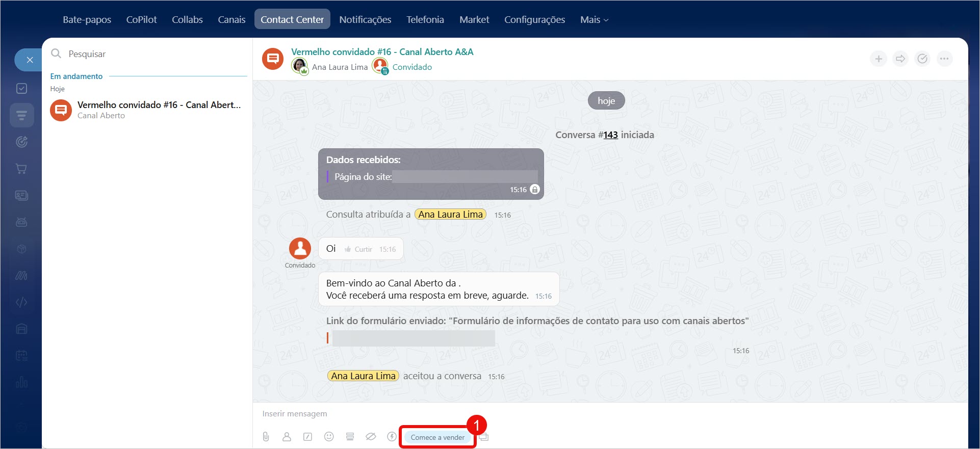Click the paperclip attach file icon
This screenshot has height=449, width=980.
(x=266, y=437)
